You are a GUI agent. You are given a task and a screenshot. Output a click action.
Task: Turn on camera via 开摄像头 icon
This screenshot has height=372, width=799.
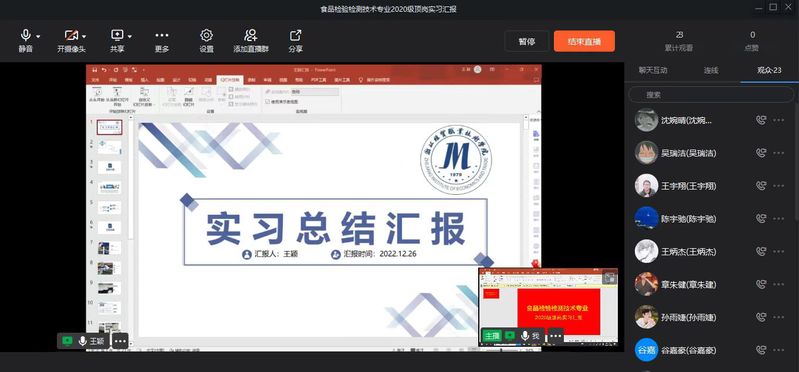click(71, 36)
